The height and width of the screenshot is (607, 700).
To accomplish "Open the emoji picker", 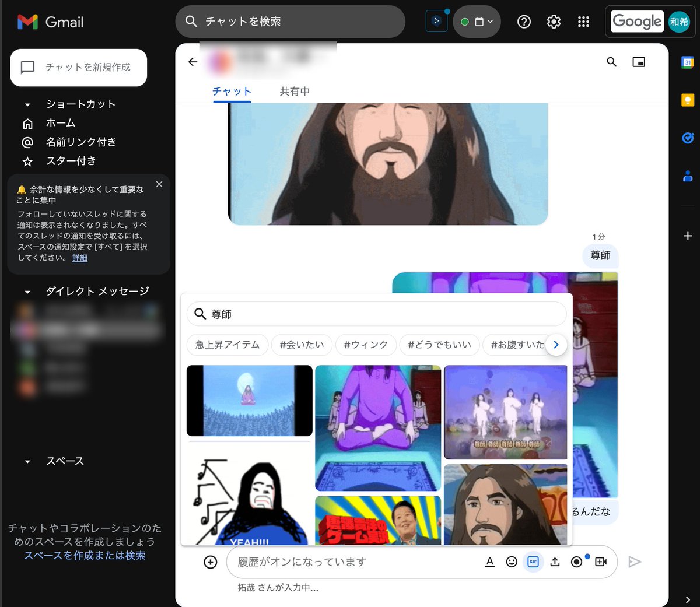I will coord(512,562).
